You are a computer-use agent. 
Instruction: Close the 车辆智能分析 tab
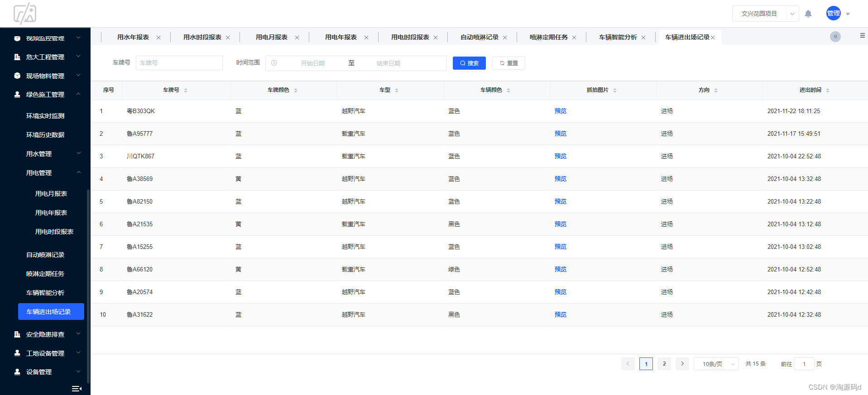click(x=643, y=38)
